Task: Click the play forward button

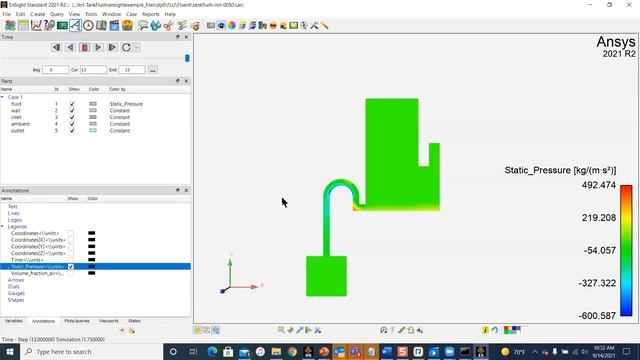Action: coord(98,47)
